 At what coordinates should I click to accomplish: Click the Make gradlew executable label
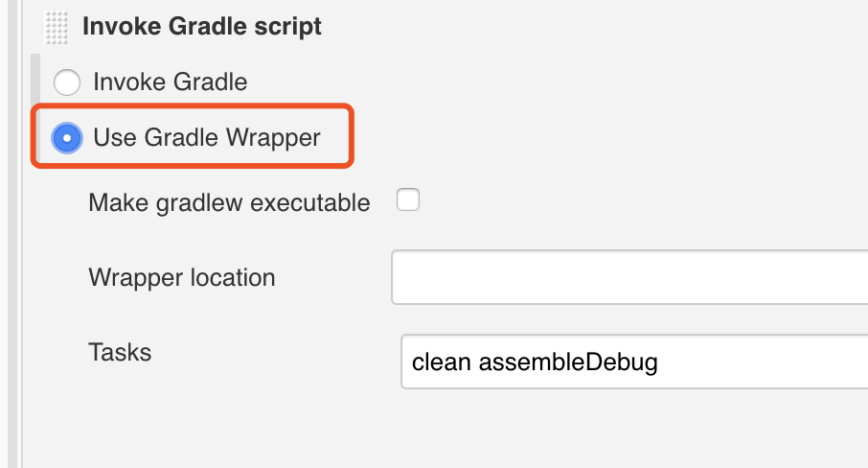[x=229, y=202]
